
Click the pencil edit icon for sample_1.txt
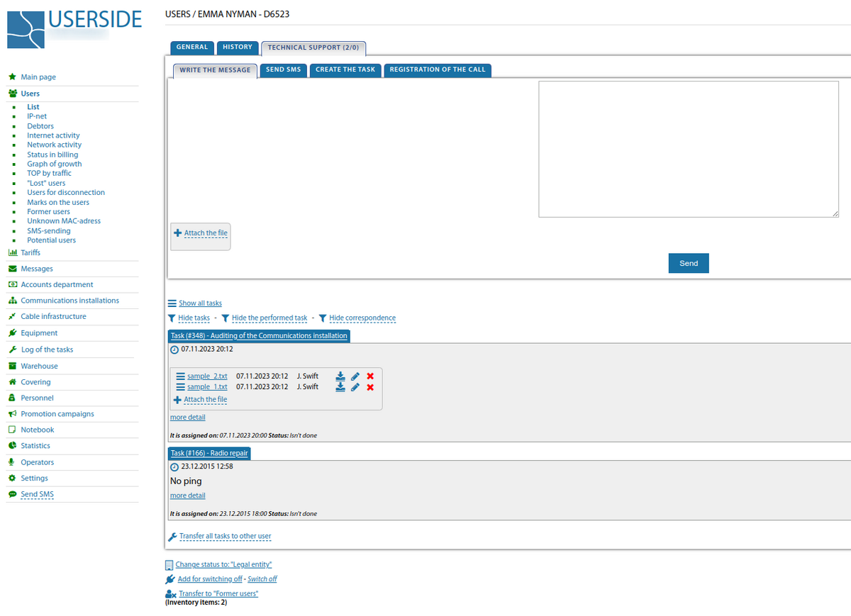[355, 387]
